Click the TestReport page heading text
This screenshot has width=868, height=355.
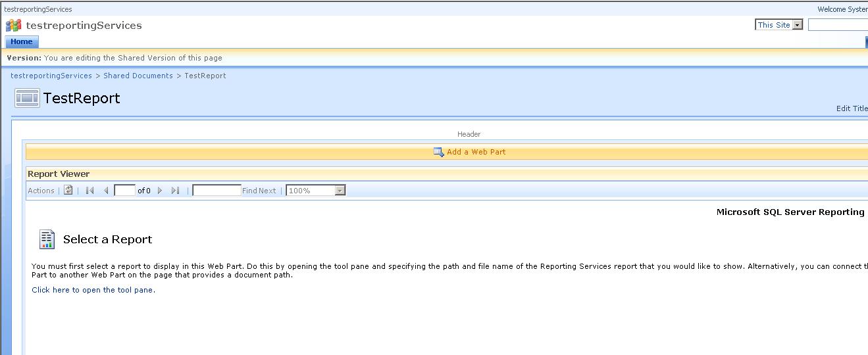[82, 98]
